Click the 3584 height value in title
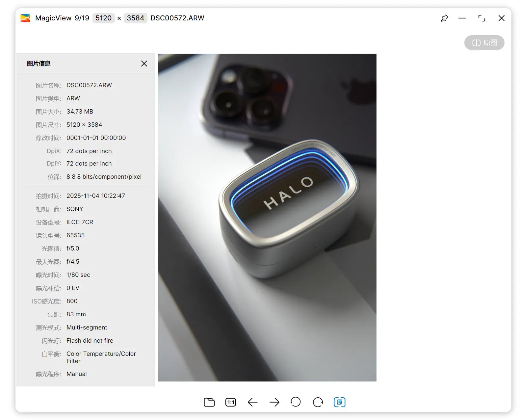This screenshot has width=519, height=420. tap(135, 18)
